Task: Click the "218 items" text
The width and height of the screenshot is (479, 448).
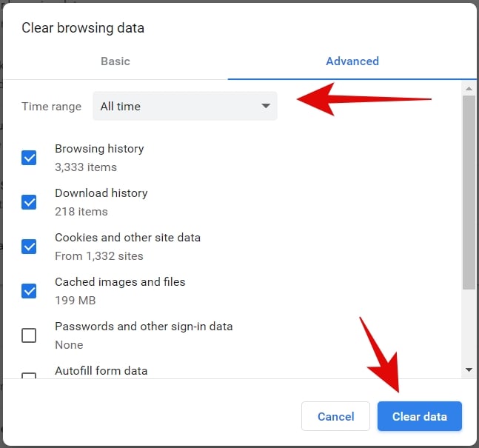Action: click(81, 212)
